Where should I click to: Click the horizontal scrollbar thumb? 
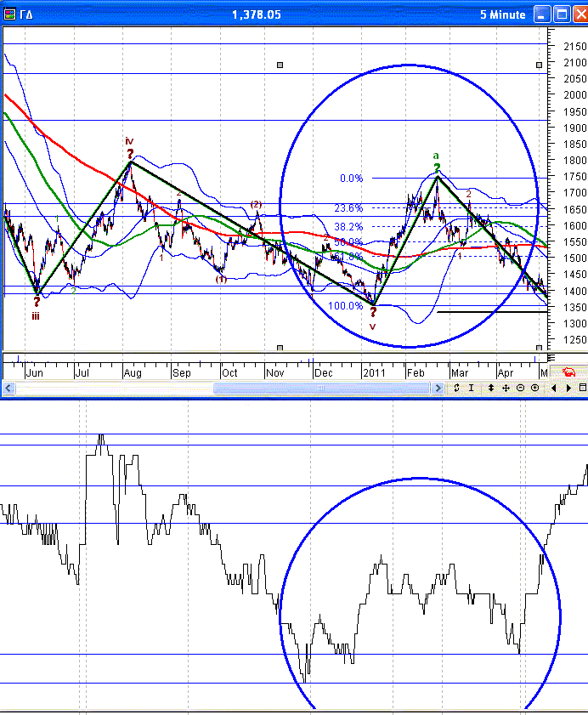tap(321, 389)
